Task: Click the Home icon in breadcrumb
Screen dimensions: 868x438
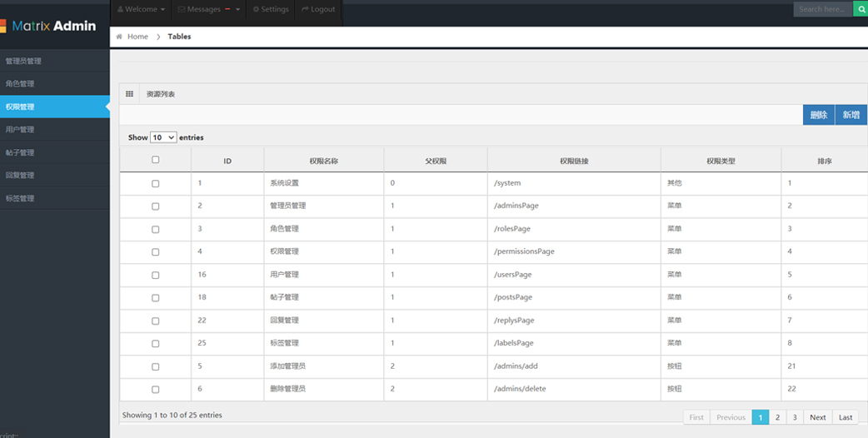Action: (x=119, y=37)
